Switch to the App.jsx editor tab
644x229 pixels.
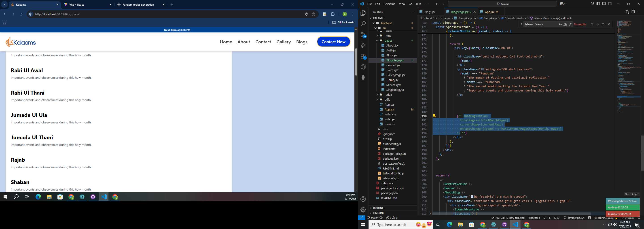tap(491, 12)
